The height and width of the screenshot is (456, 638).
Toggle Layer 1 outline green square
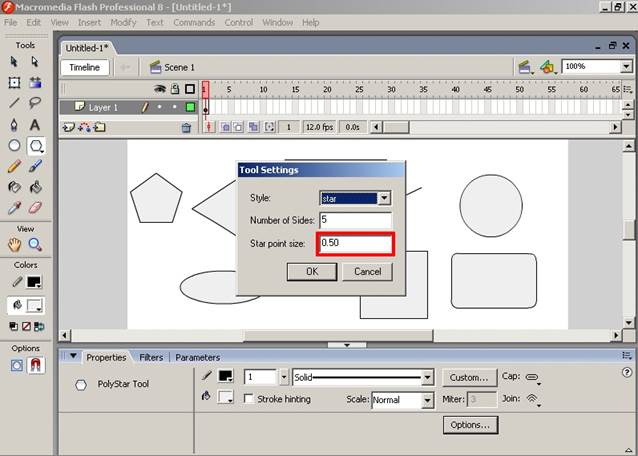coord(190,107)
